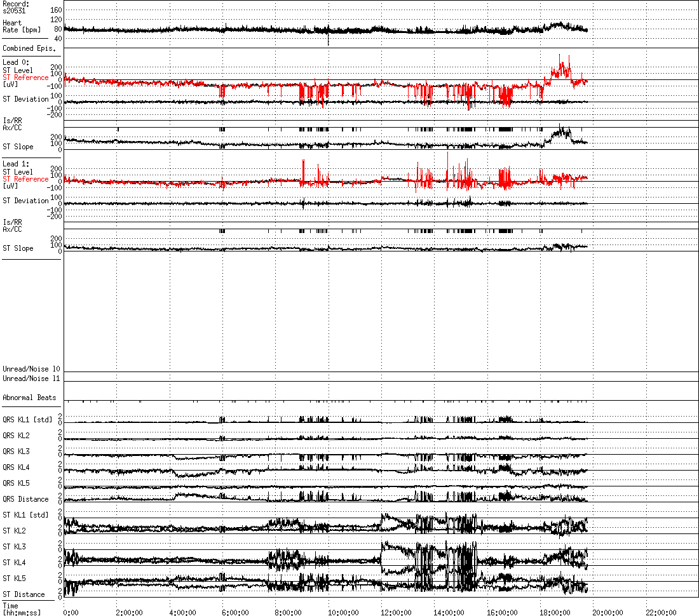
Task: Select the Lead 0 heading
Action: tap(16, 62)
